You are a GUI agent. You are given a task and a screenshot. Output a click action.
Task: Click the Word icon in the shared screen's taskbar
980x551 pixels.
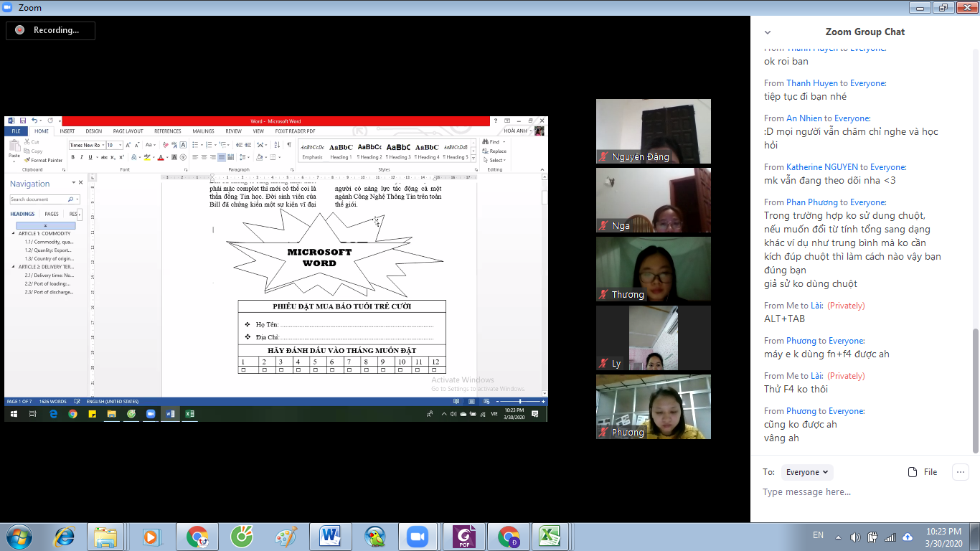[170, 414]
